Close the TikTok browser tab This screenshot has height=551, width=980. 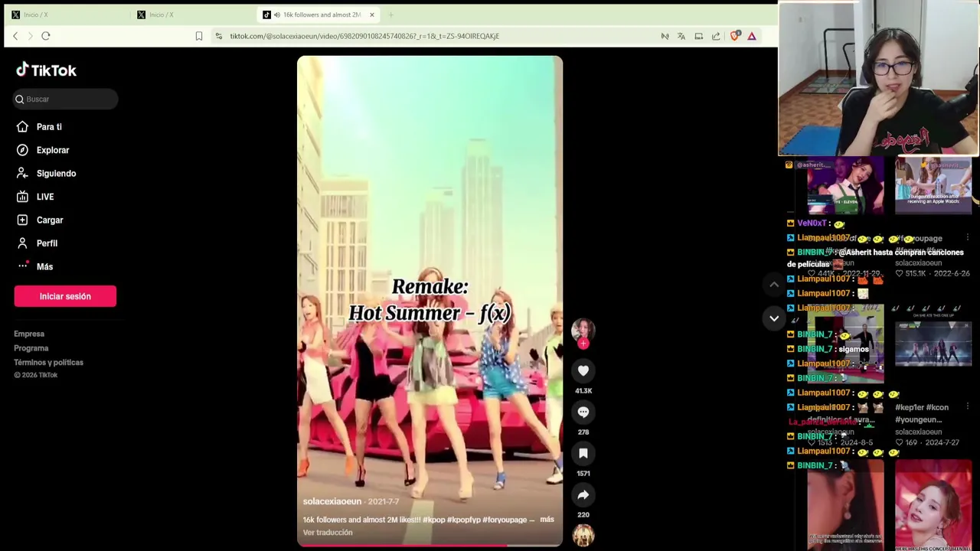click(372, 15)
